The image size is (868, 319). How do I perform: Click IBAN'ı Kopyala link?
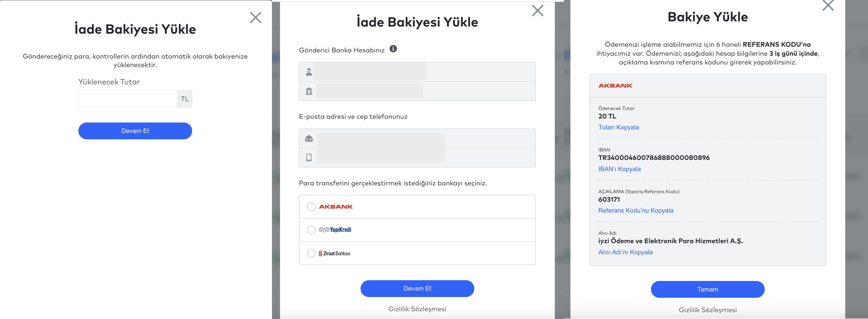[x=619, y=169]
